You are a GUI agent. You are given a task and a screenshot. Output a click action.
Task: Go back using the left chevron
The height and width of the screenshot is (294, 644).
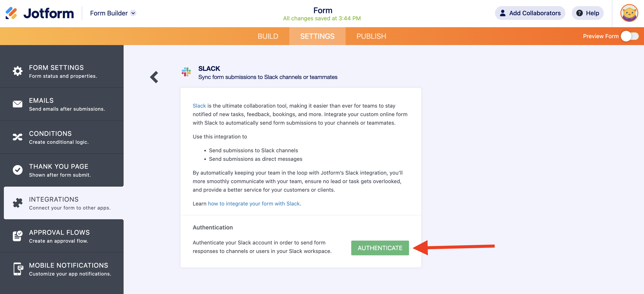coord(154,77)
